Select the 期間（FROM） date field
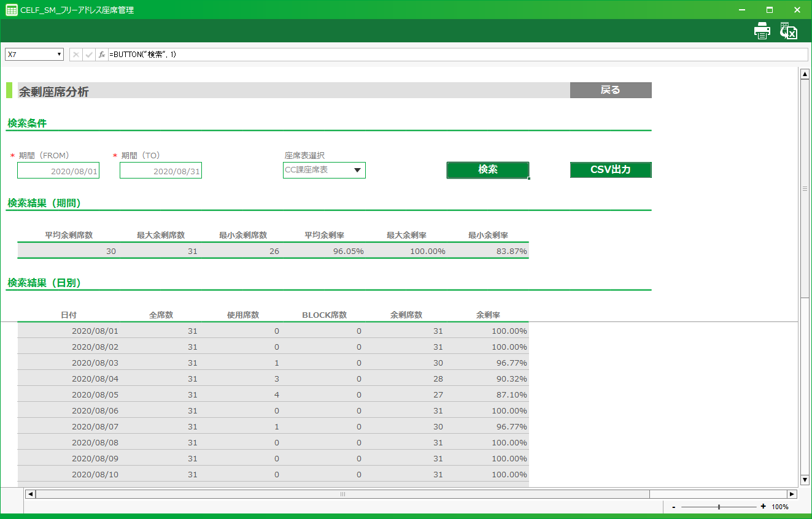 58,171
